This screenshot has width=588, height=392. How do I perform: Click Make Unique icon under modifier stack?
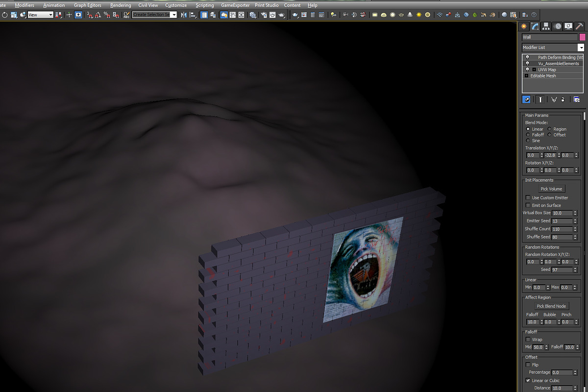click(x=554, y=99)
